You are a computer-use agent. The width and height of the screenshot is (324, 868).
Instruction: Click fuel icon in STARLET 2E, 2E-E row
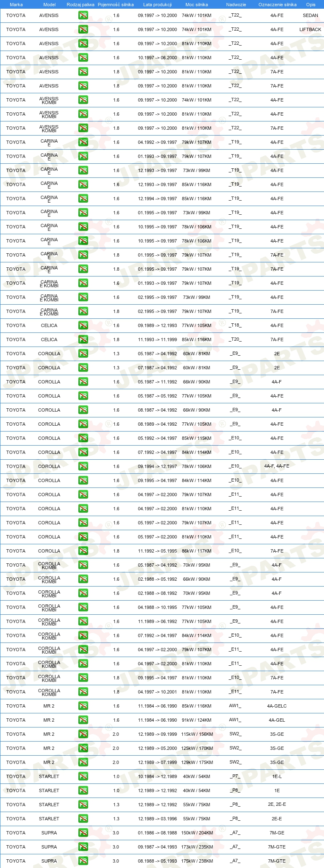(83, 805)
